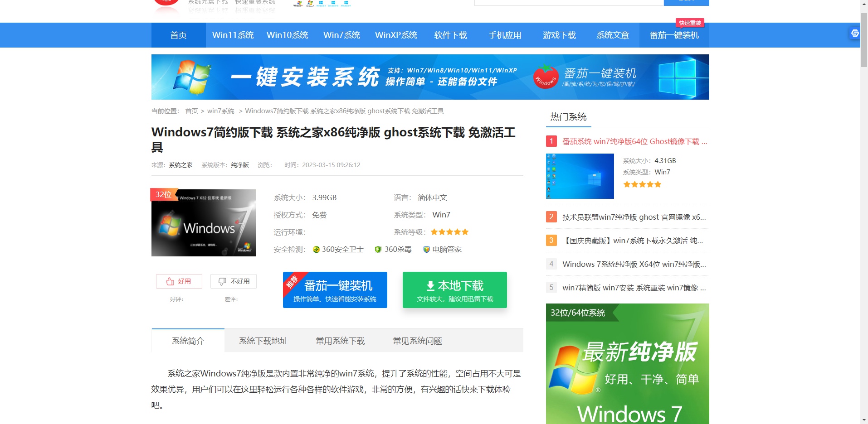Switch to the 常用系统下载 tab

341,341
